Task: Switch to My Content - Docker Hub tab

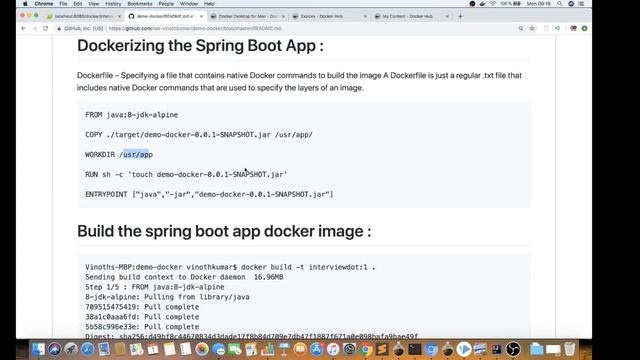Action: click(x=411, y=16)
